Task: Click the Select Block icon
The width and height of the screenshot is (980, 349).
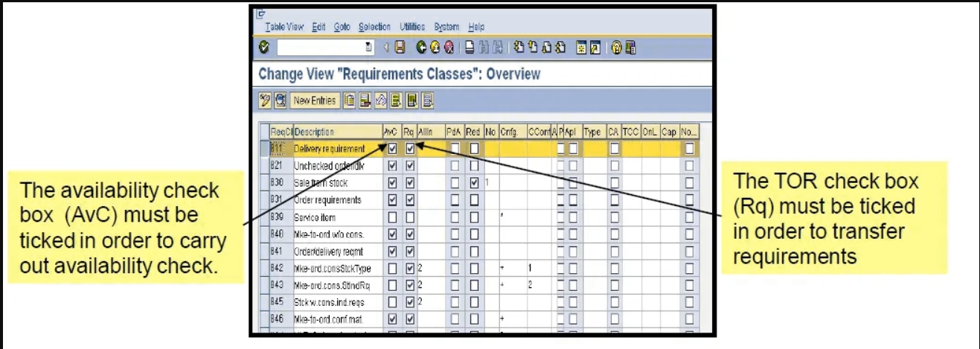Action: coord(411,100)
